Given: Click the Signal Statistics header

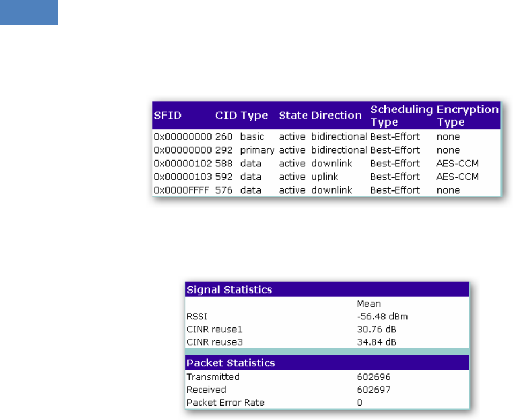Looking at the screenshot, I should coord(327,289).
